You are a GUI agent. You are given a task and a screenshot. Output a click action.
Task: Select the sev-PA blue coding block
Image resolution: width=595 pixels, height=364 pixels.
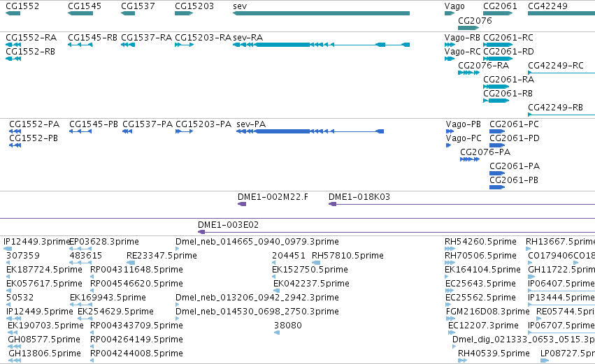pyautogui.click(x=282, y=131)
